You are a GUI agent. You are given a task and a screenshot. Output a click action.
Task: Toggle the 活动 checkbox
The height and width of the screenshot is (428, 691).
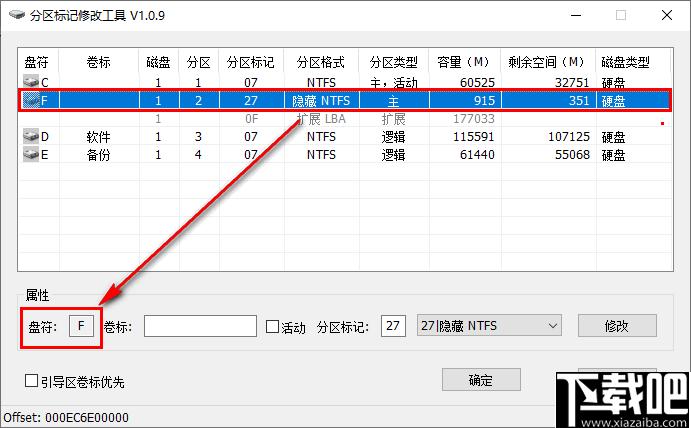coord(272,327)
